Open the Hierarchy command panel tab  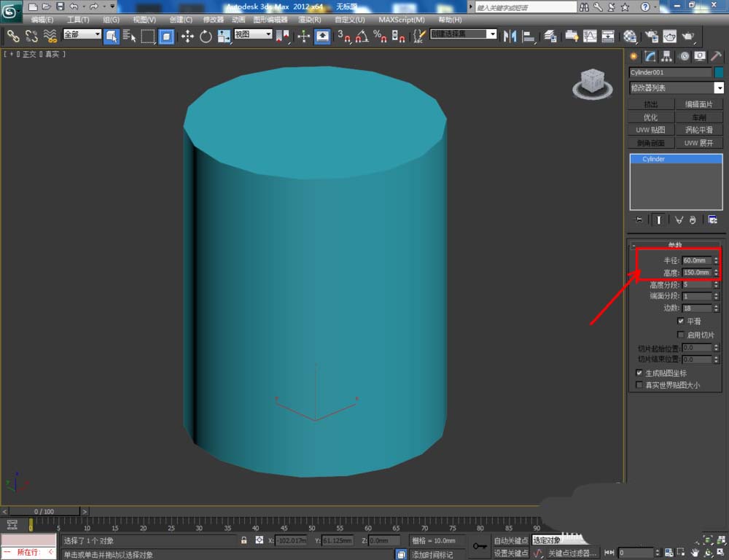click(x=666, y=56)
